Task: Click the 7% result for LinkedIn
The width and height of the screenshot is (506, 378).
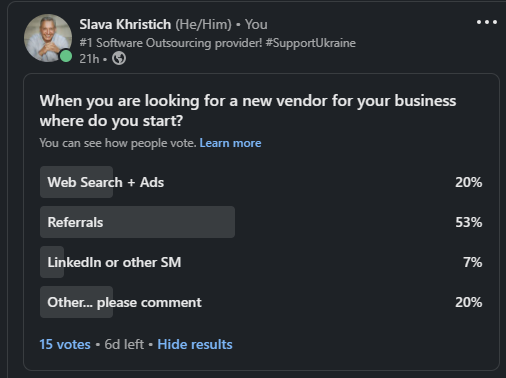Action: pos(473,262)
